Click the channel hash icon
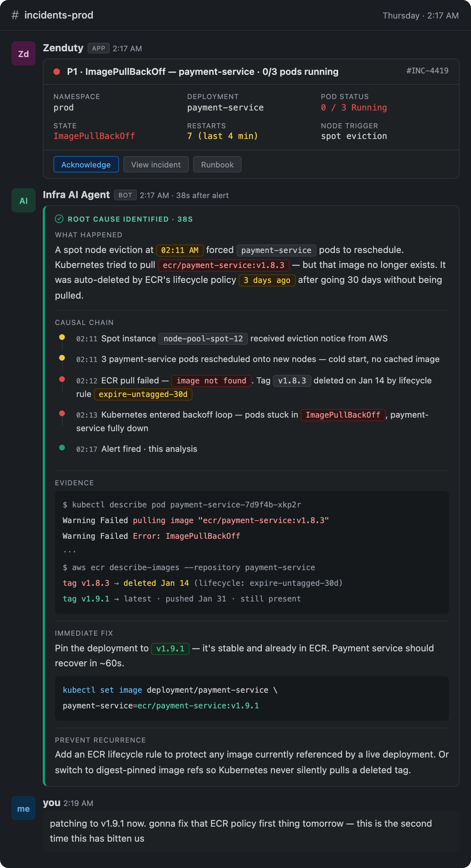This screenshot has height=868, width=471. coord(15,15)
